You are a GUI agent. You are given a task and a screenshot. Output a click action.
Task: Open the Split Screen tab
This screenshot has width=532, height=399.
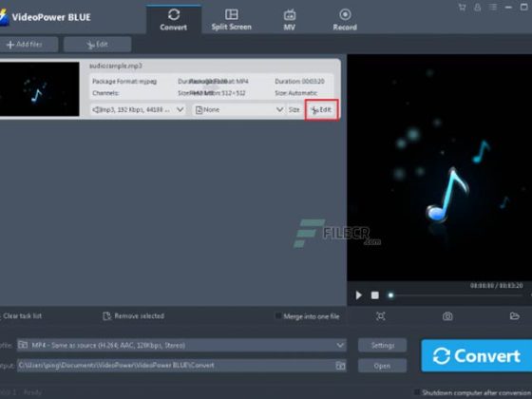point(232,20)
